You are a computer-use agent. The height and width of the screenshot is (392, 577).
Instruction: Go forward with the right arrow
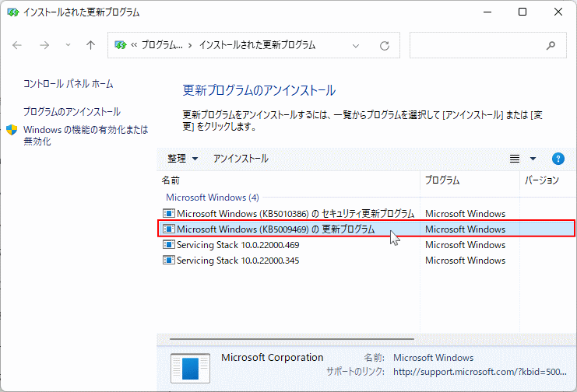tap(44, 45)
